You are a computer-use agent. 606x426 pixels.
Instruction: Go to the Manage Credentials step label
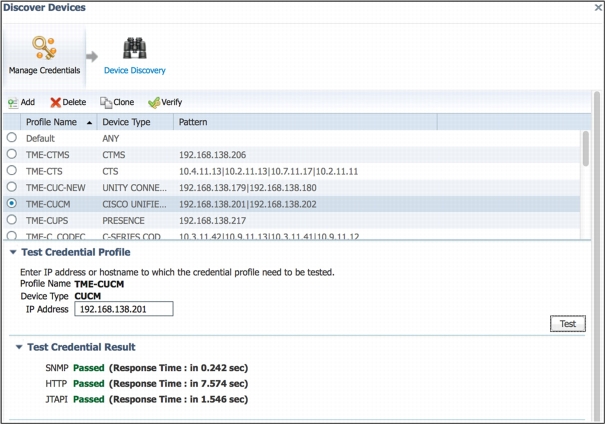(44, 70)
